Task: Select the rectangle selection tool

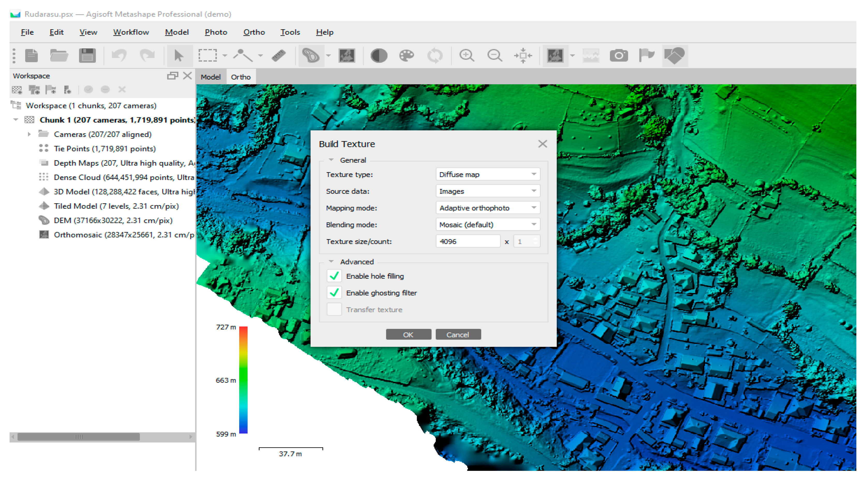Action: [x=207, y=56]
